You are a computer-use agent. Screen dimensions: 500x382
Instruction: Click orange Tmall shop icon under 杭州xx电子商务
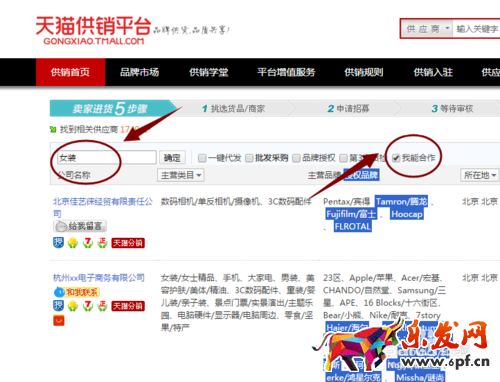point(59,321)
